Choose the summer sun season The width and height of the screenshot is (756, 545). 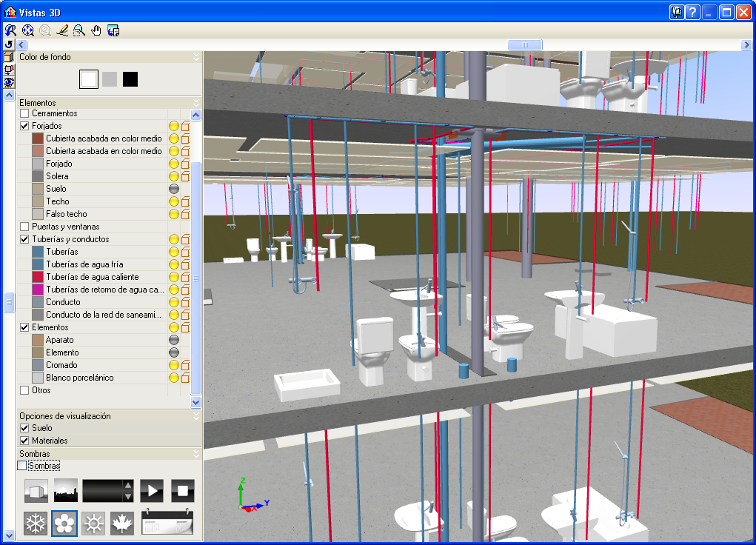coord(93,524)
